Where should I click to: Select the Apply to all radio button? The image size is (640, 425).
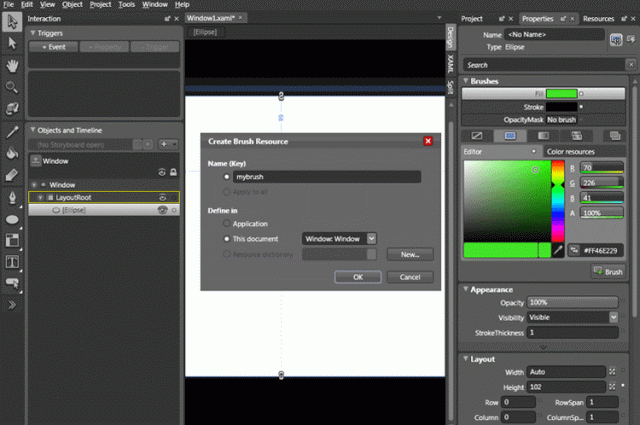pos(227,192)
